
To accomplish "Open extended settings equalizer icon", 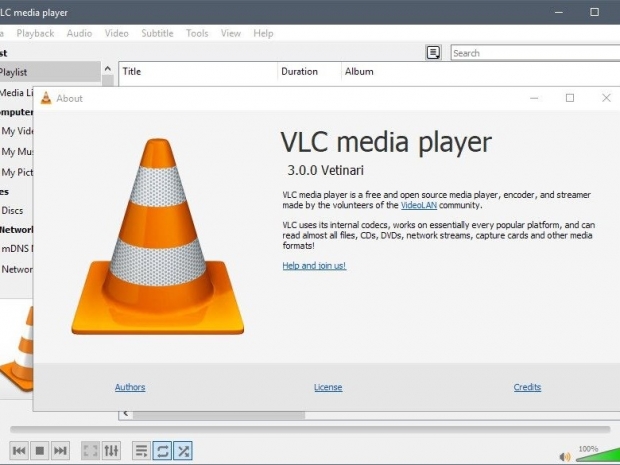I will point(112,451).
